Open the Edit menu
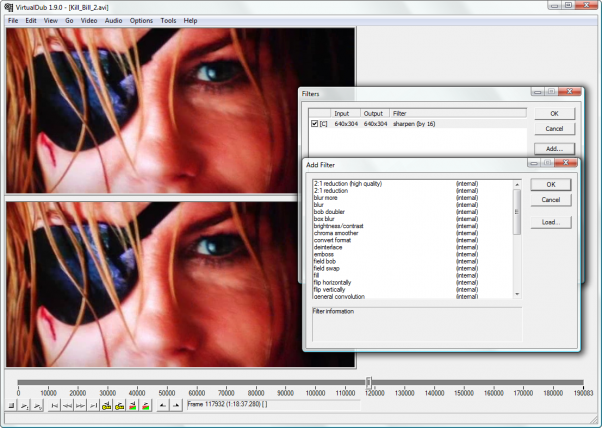This screenshot has width=602, height=428. (x=31, y=21)
